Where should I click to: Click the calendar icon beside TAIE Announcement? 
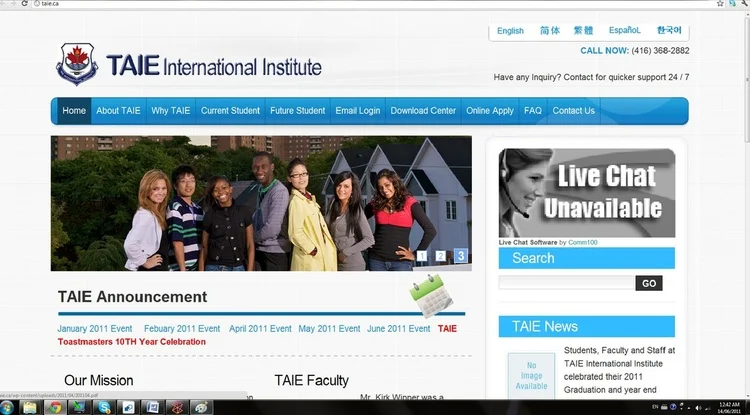[431, 296]
